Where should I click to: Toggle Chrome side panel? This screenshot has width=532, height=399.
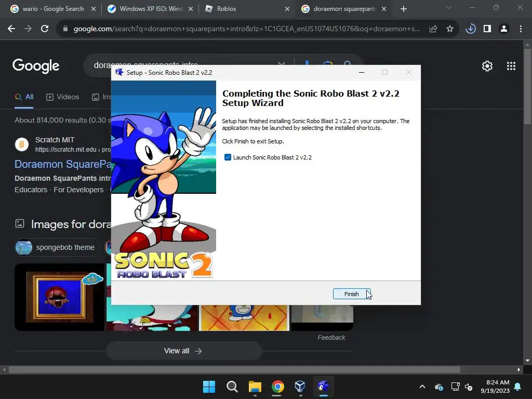487,29
